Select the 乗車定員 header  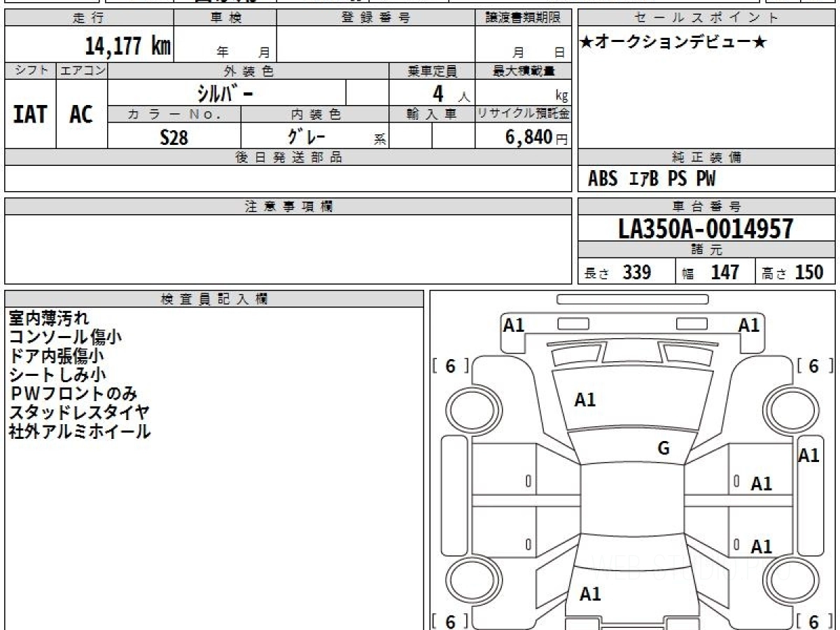432,71
